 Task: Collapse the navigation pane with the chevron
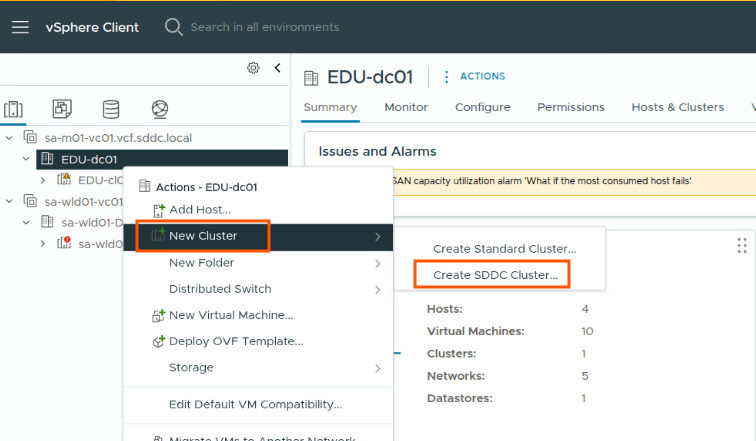277,68
